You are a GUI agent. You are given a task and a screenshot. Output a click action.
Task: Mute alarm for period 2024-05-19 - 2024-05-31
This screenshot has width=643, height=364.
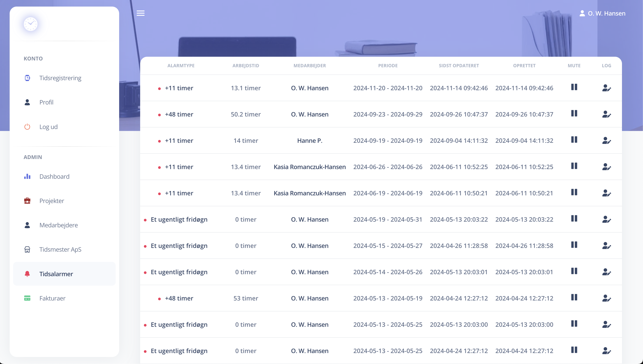point(574,219)
